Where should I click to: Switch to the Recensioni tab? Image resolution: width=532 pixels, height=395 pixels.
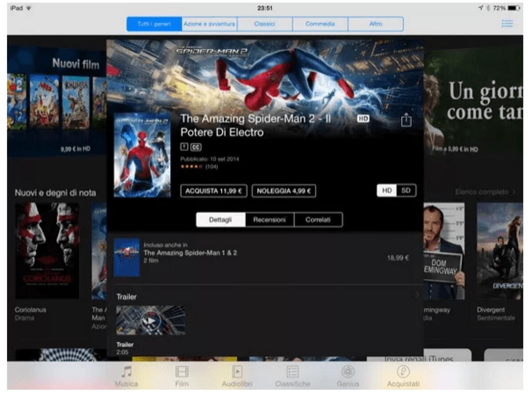click(270, 219)
